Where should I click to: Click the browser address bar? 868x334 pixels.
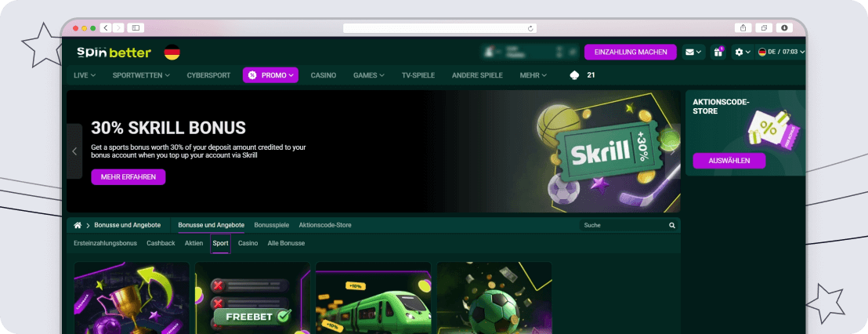tap(439, 28)
